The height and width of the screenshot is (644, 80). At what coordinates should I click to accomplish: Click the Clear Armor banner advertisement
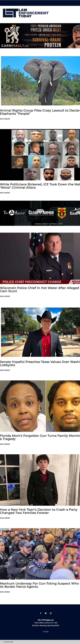tap(40, 213)
